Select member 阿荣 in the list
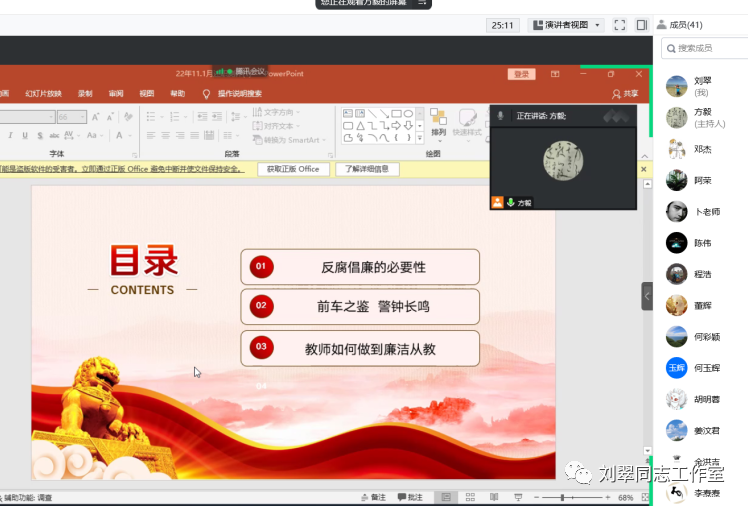 (704, 180)
